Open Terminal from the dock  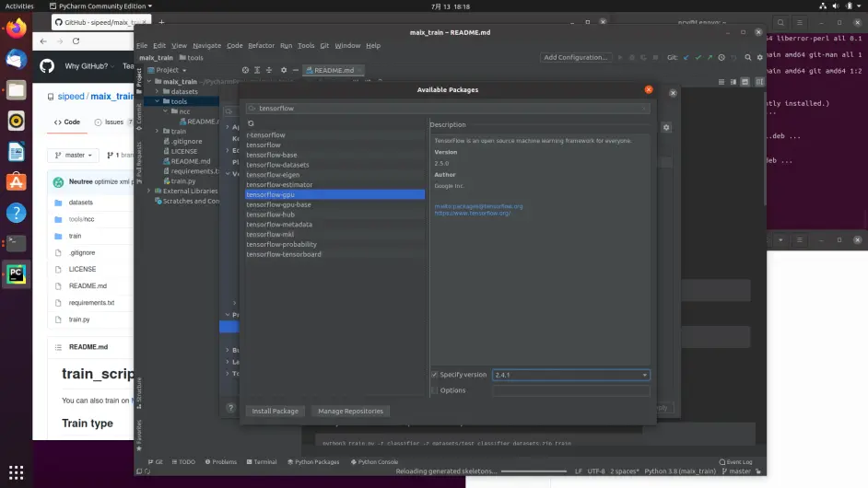coord(16,243)
